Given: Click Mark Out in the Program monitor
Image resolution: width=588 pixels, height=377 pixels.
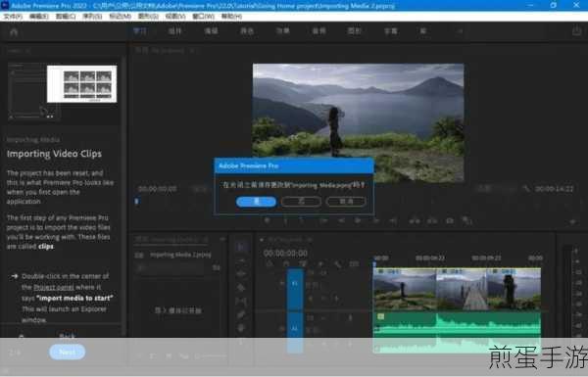Looking at the screenshot, I should pos(302,220).
